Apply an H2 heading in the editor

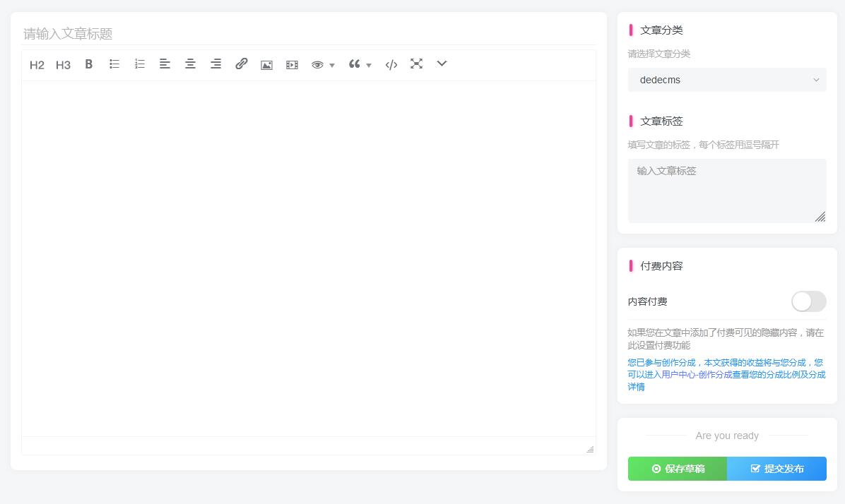[x=37, y=64]
